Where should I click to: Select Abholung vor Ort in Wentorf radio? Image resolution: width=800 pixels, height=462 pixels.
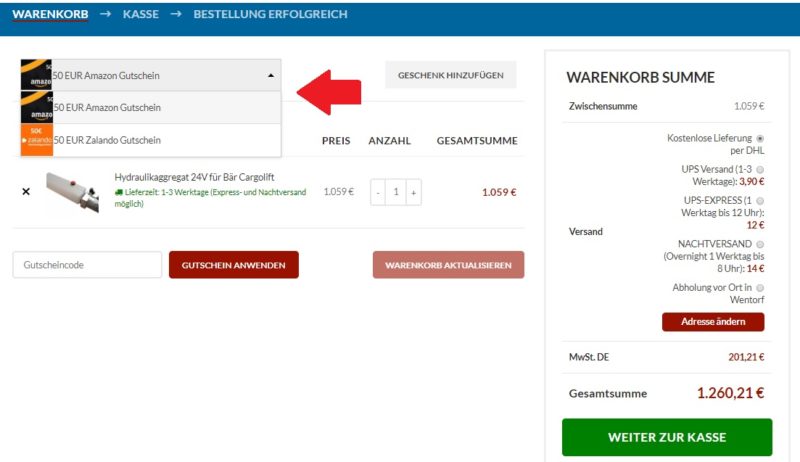pyautogui.click(x=760, y=288)
